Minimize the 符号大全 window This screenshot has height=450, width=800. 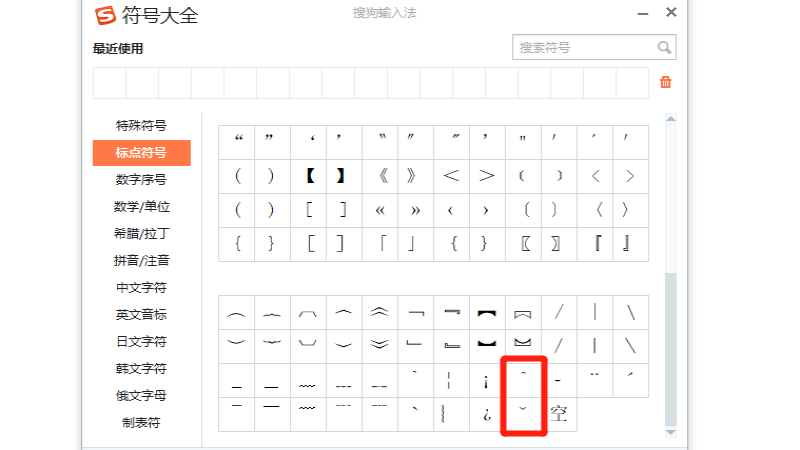click(x=640, y=13)
